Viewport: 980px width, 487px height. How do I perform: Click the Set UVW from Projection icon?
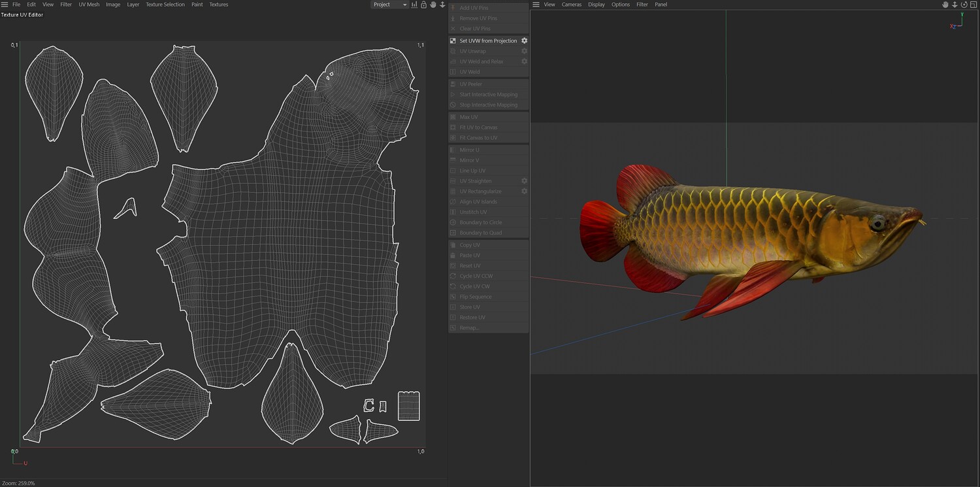(453, 41)
